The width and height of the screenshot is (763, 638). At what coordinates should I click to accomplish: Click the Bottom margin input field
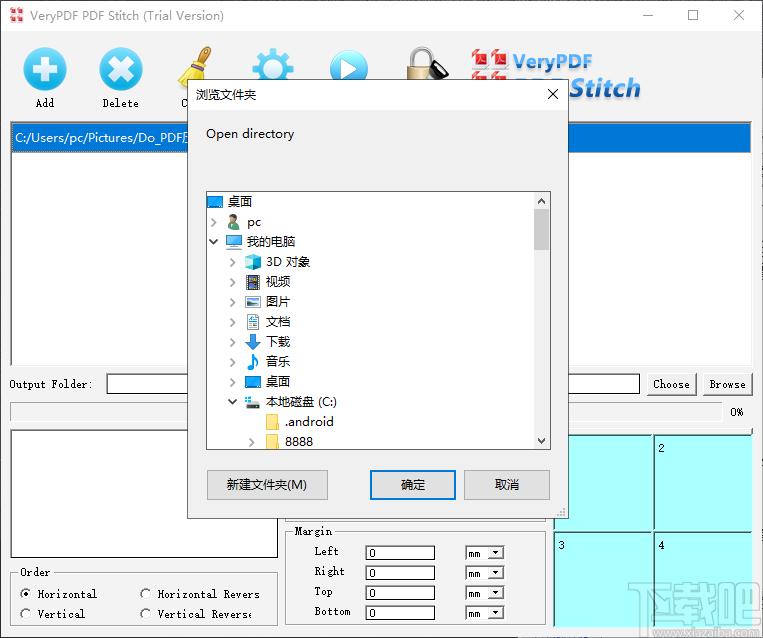coord(400,613)
